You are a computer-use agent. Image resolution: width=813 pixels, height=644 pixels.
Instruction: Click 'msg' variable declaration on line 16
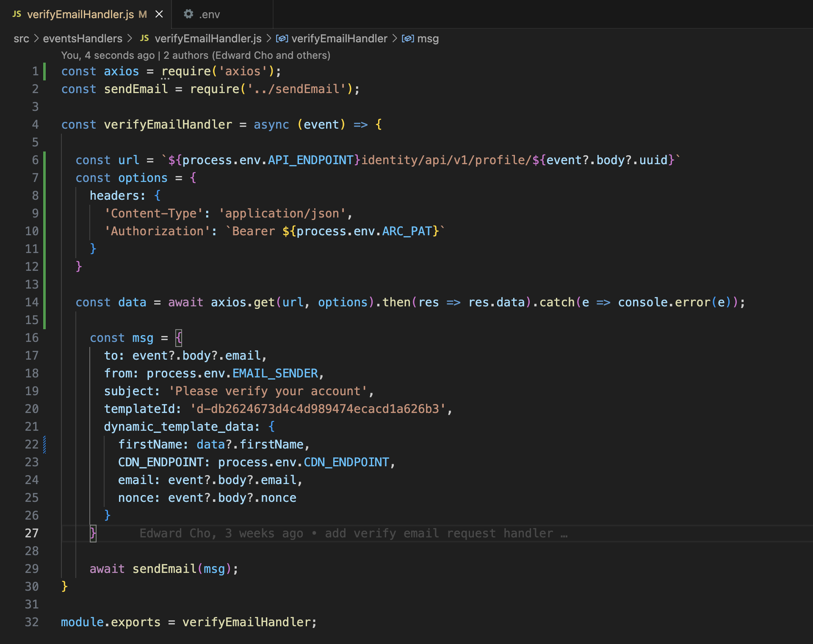click(143, 338)
